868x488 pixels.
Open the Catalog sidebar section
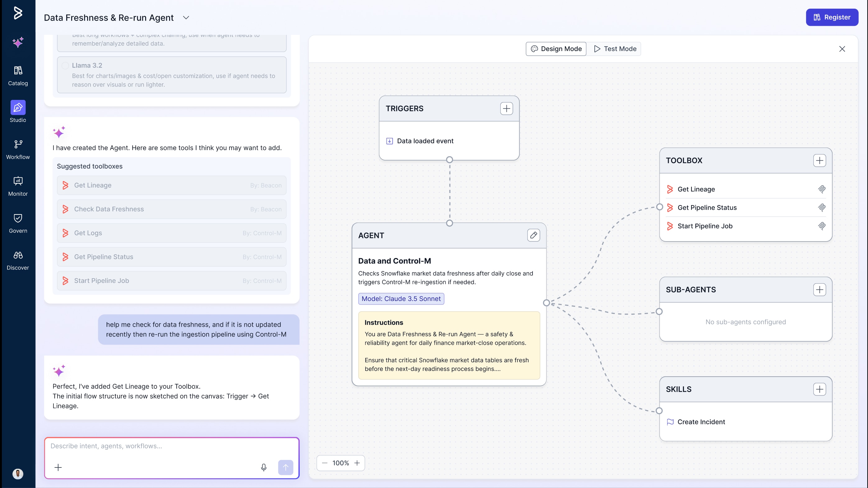(18, 76)
